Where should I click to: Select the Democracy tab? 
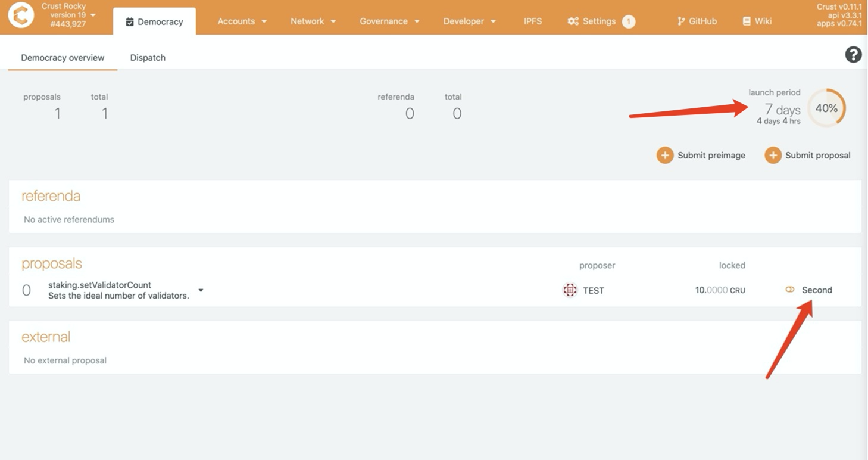[x=154, y=21]
